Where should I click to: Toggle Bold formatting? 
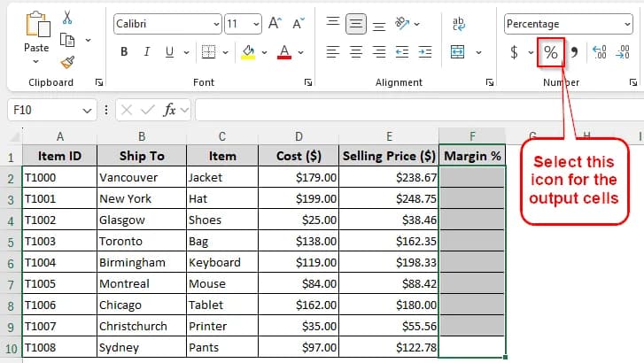coord(124,52)
